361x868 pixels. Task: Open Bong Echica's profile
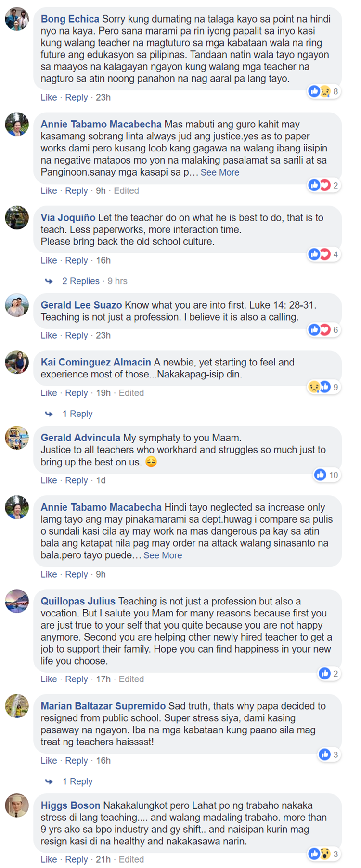[x=67, y=19]
